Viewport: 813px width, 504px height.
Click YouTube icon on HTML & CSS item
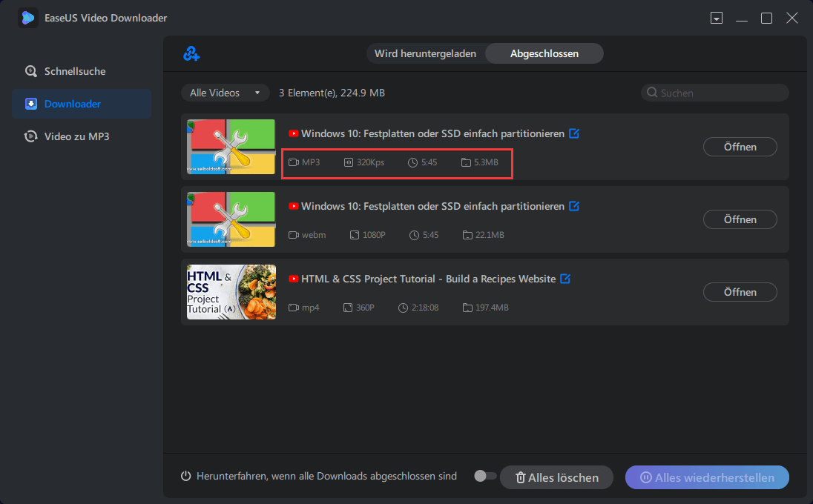[x=294, y=279]
